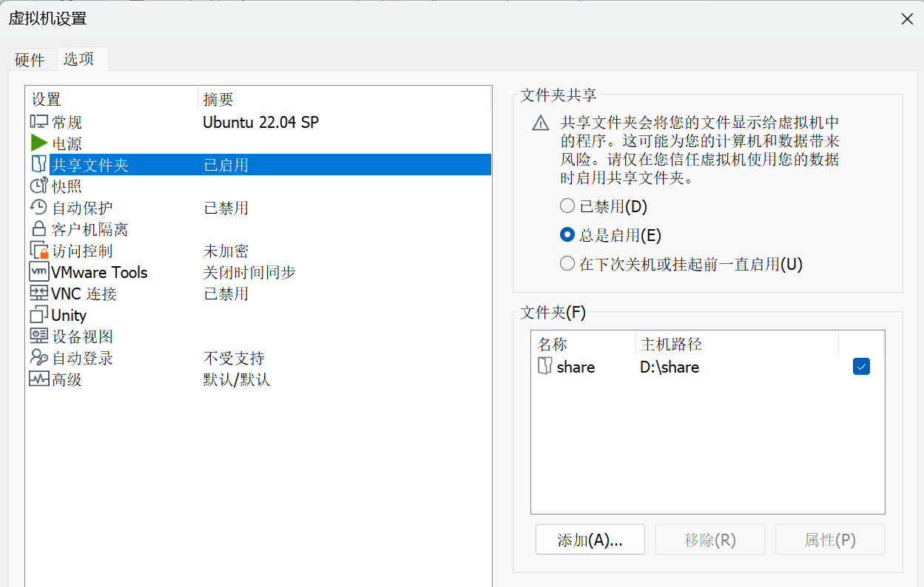Click the VMware Tools vm icon
The width and height of the screenshot is (924, 587).
click(x=38, y=272)
